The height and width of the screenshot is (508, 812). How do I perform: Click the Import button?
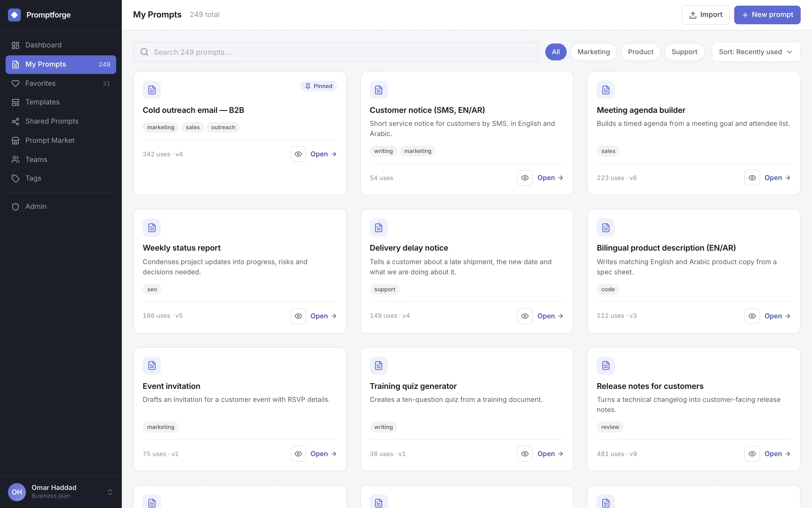click(x=705, y=15)
